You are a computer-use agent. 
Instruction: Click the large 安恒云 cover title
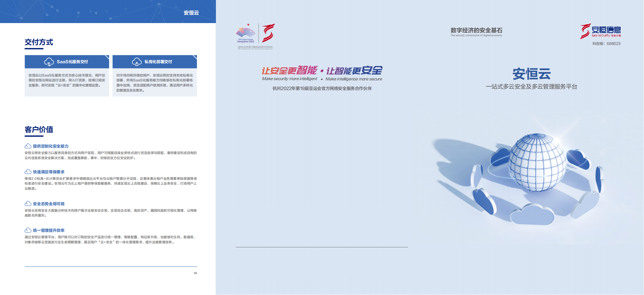pos(532,74)
